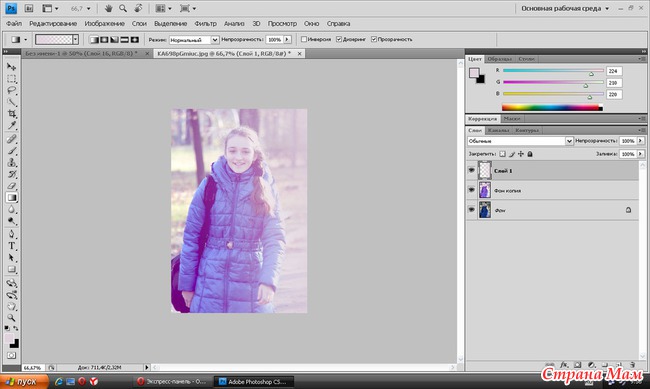
Task: Select the Слой 1 layer thumbnail
Action: (x=485, y=170)
